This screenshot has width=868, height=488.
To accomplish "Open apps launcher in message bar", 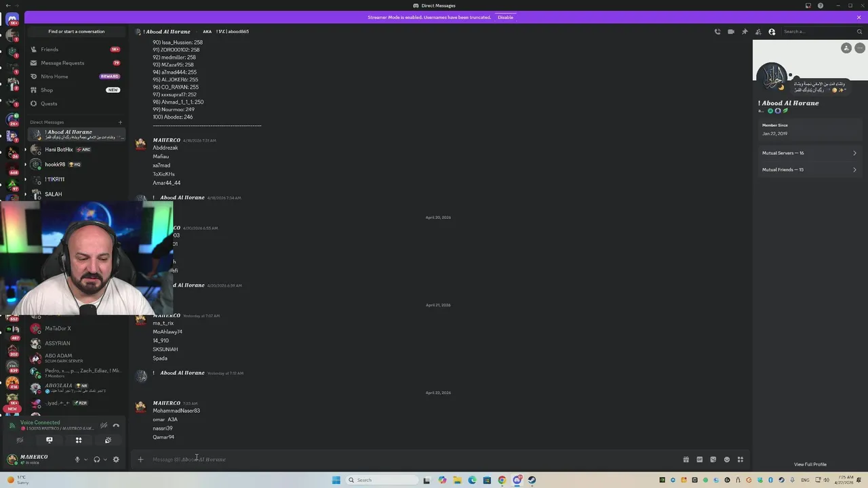I will 740,460.
